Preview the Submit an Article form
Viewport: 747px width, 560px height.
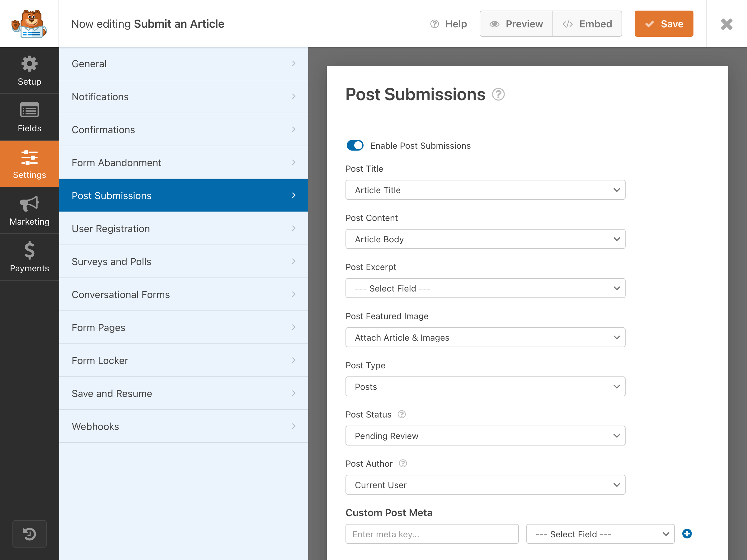click(516, 24)
